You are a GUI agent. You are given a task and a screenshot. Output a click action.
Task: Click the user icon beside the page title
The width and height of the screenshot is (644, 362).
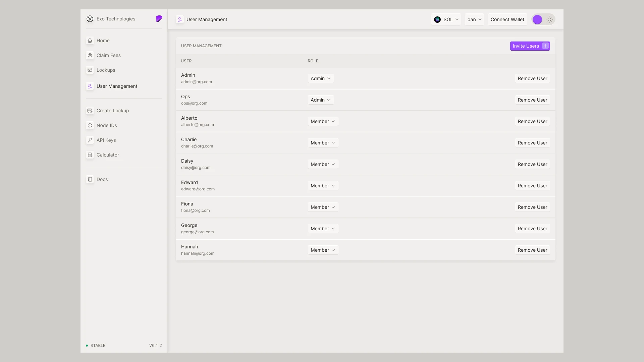click(180, 19)
